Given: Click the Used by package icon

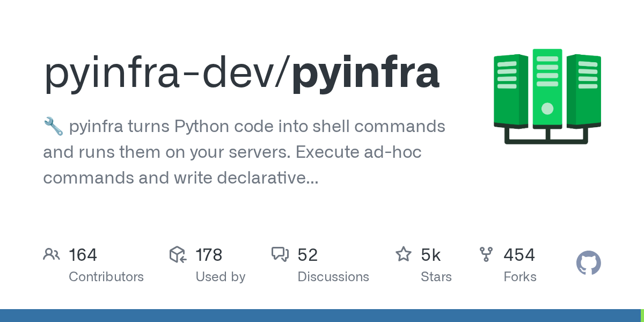Looking at the screenshot, I should pyautogui.click(x=178, y=254).
